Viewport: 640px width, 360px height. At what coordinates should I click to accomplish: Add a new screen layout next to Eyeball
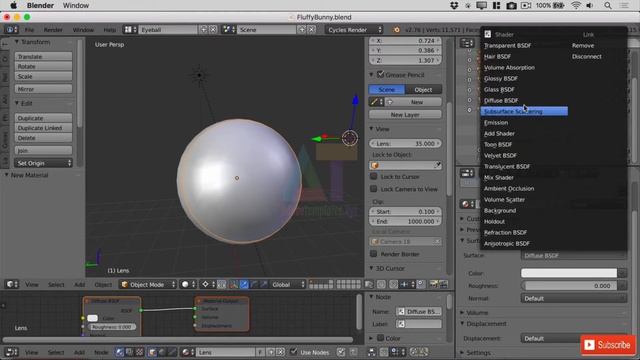coord(203,29)
